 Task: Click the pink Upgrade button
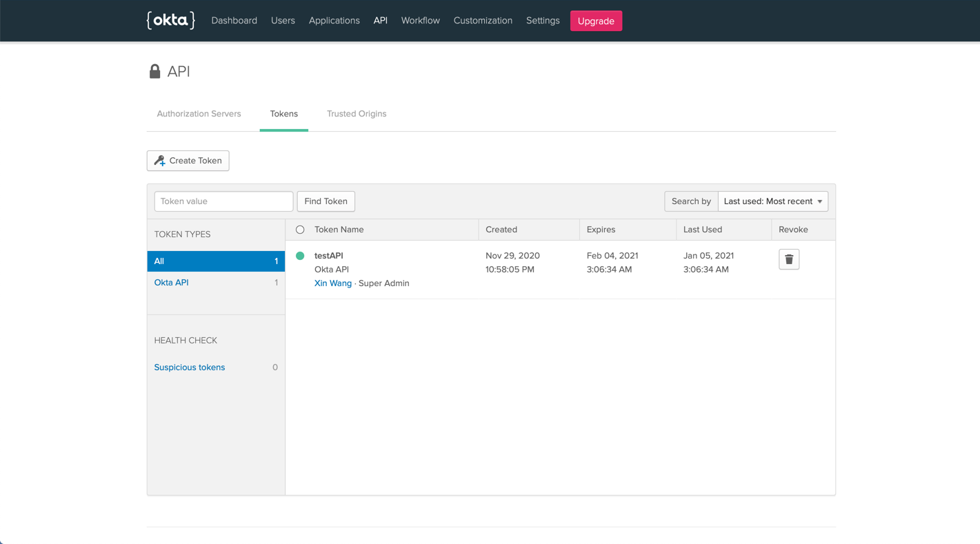596,21
